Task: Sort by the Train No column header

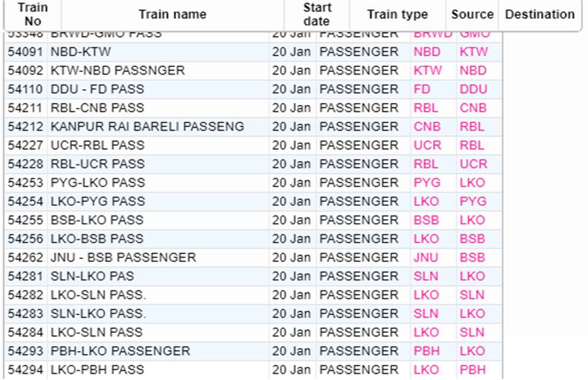Action: pyautogui.click(x=33, y=15)
